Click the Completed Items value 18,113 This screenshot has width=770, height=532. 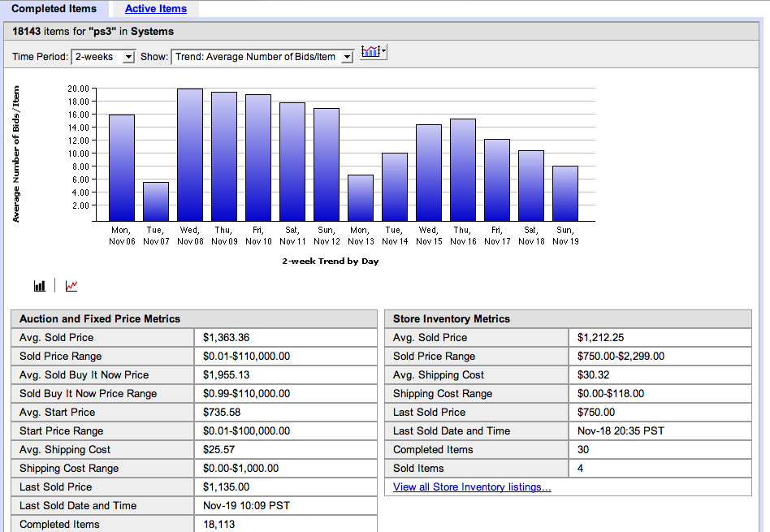point(219,524)
